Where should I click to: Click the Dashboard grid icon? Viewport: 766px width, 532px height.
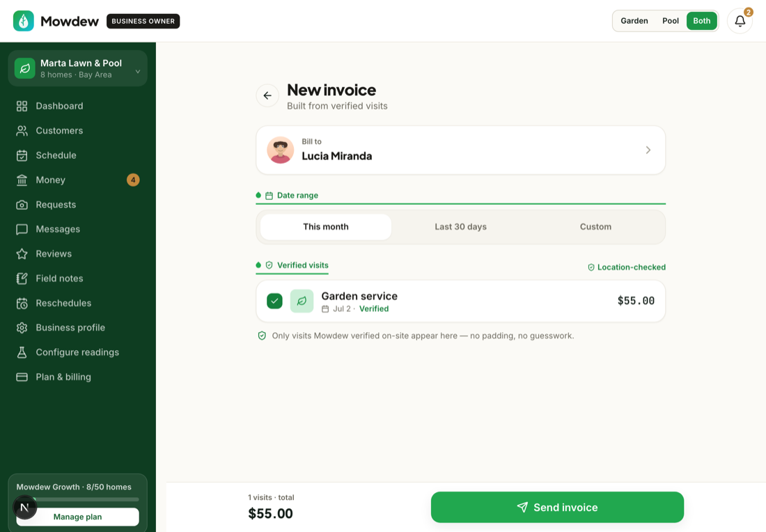pos(22,106)
